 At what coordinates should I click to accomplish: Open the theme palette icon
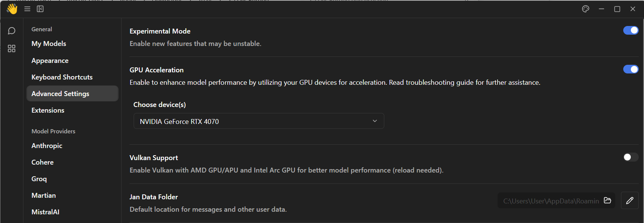pyautogui.click(x=585, y=9)
